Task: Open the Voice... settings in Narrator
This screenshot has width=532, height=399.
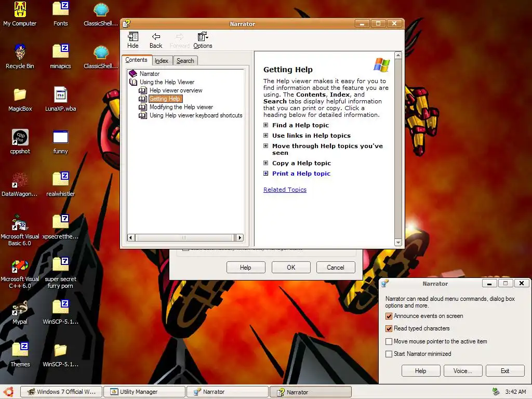Action: [x=463, y=371]
